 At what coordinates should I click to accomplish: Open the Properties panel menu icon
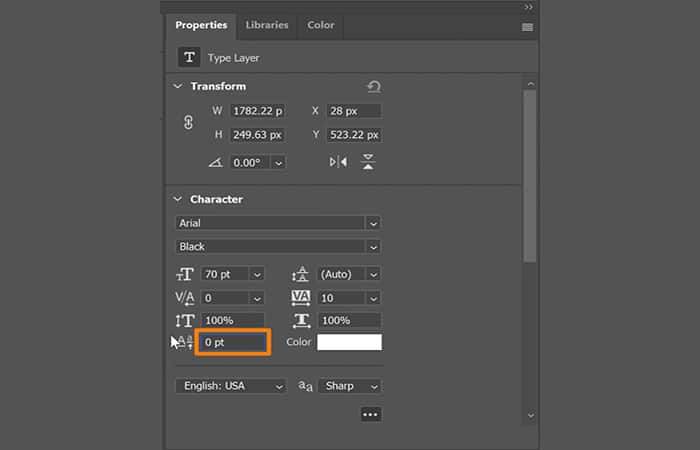pyautogui.click(x=527, y=27)
